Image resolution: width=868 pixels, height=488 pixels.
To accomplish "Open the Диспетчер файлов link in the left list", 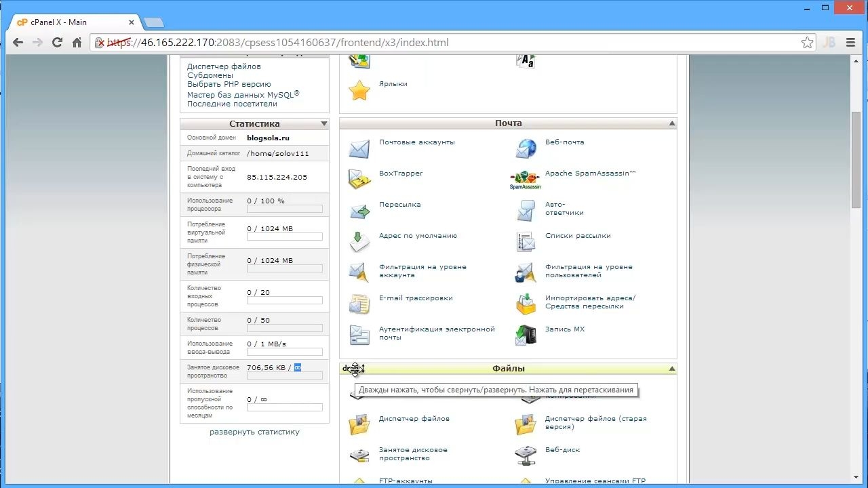I will pyautogui.click(x=224, y=66).
